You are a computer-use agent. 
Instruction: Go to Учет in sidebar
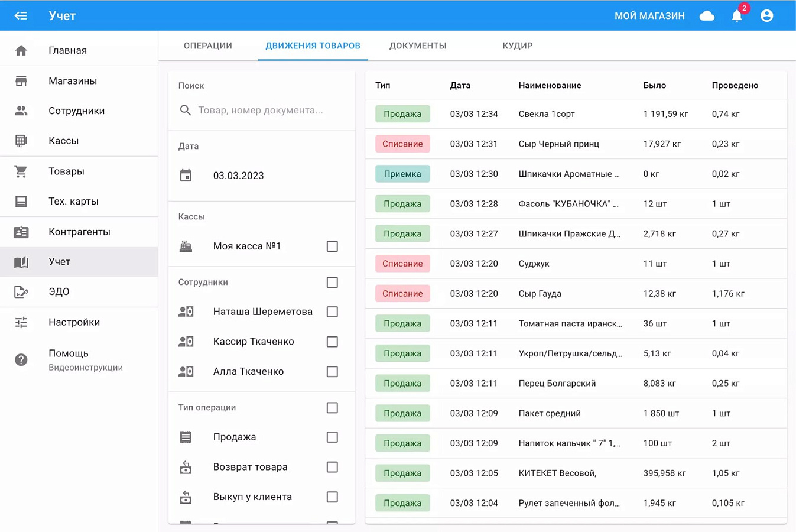[x=79, y=262]
